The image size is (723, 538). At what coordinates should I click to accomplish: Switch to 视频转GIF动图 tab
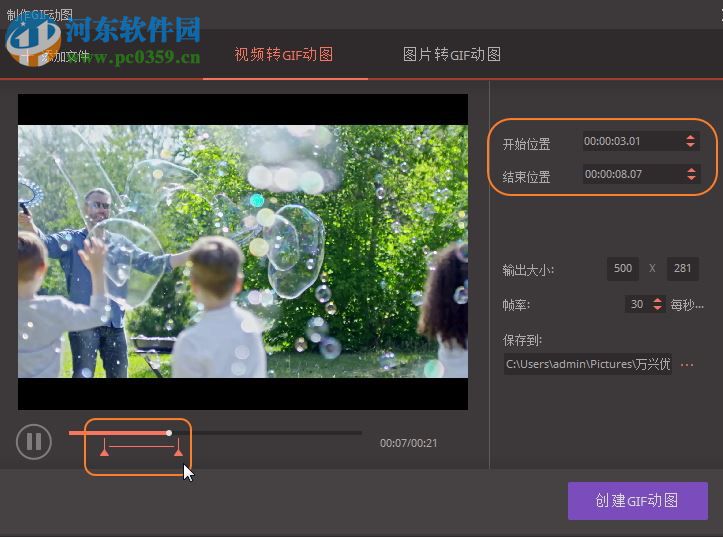tap(284, 54)
